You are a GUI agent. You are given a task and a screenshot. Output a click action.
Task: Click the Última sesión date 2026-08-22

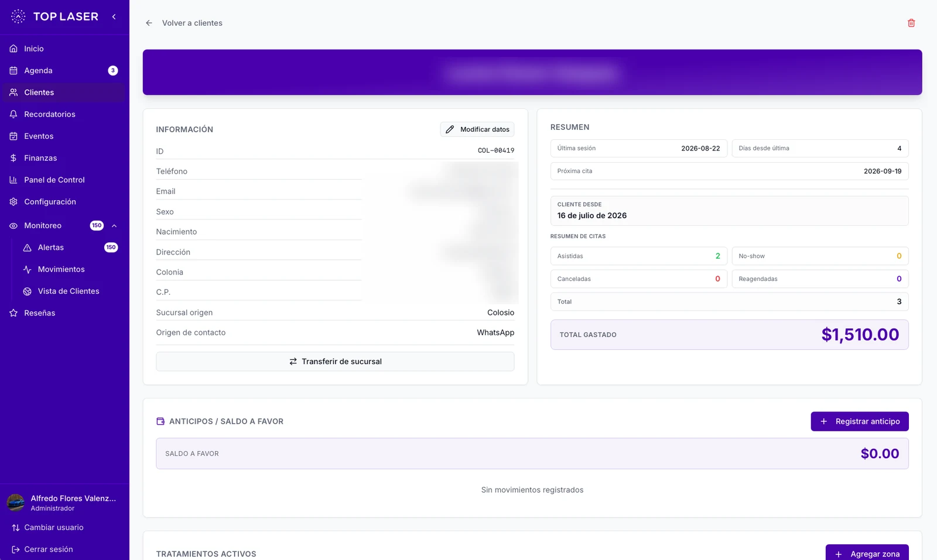pos(700,149)
